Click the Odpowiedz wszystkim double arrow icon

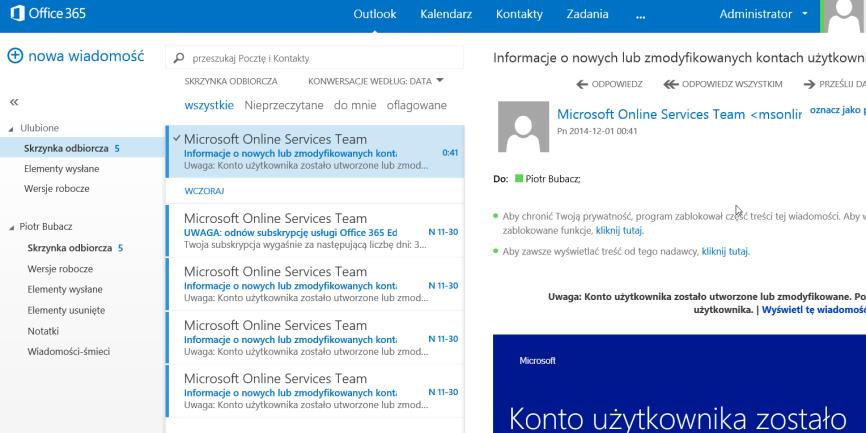click(670, 84)
